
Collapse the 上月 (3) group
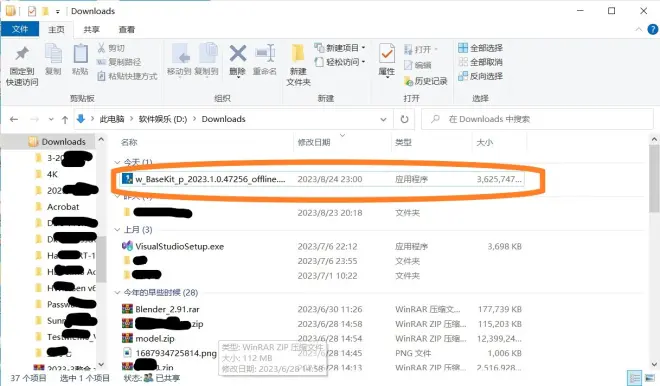point(117,229)
